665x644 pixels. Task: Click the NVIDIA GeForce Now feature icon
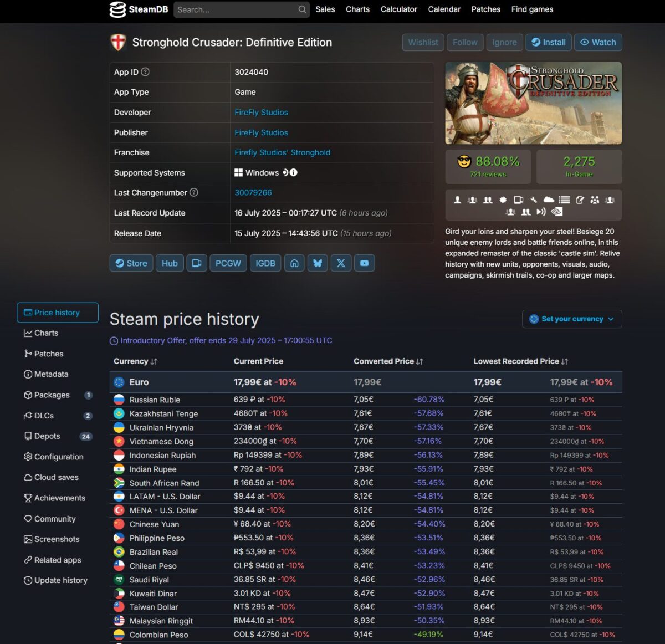pyautogui.click(x=557, y=212)
